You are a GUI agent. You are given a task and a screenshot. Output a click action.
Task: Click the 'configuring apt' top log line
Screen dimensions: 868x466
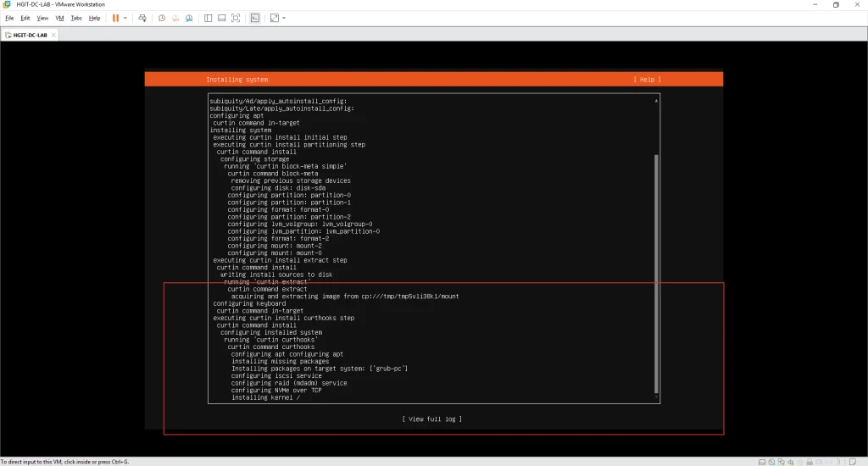[x=237, y=116]
